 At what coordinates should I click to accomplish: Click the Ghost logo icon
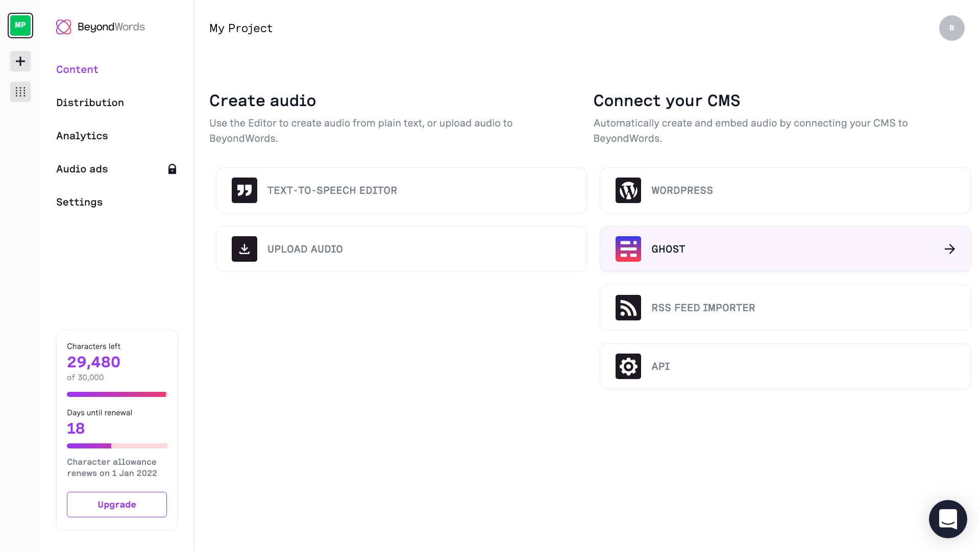point(628,249)
